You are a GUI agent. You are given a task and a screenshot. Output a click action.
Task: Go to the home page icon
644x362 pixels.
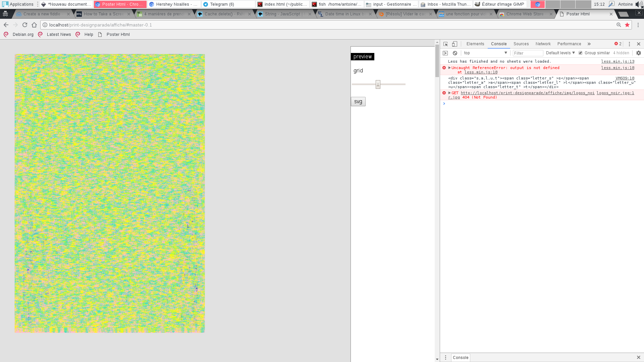(x=34, y=25)
